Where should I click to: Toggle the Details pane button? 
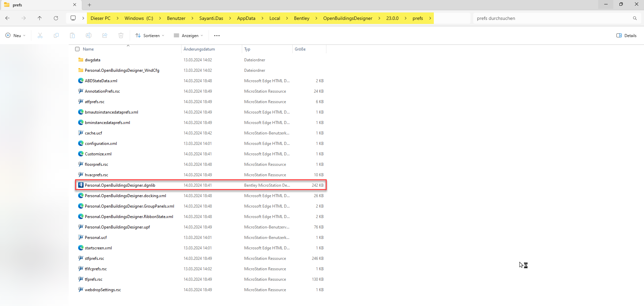coord(626,35)
